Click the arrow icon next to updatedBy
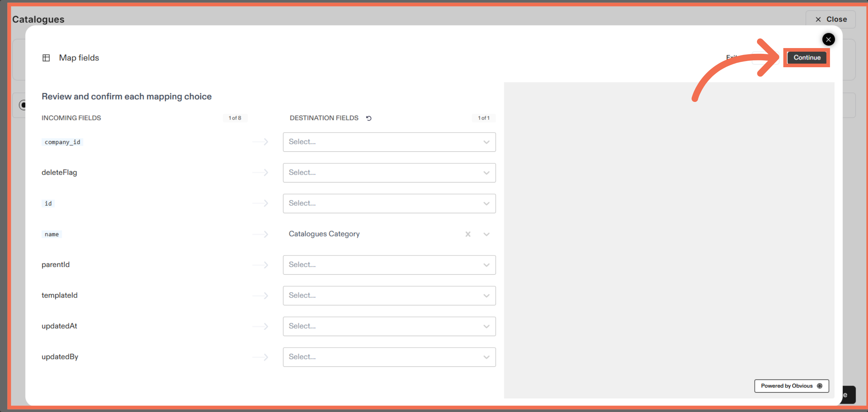The width and height of the screenshot is (868, 412). [x=260, y=357]
